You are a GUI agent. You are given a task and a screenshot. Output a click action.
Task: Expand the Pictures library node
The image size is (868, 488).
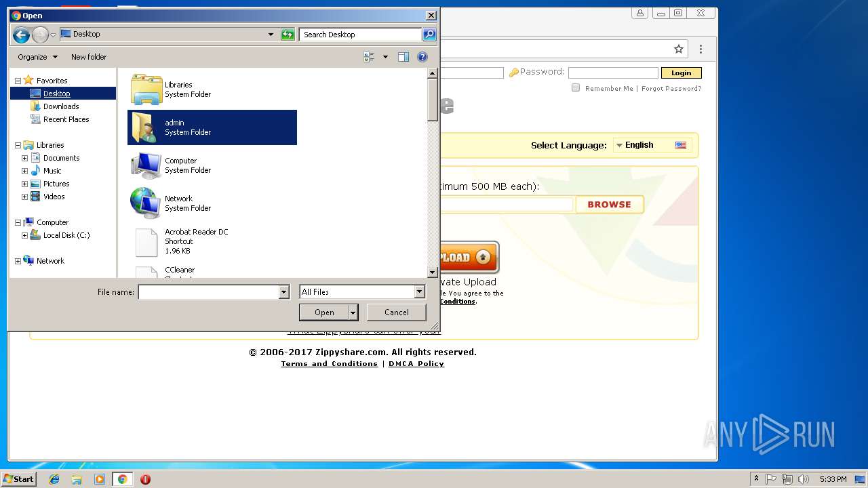click(24, 184)
